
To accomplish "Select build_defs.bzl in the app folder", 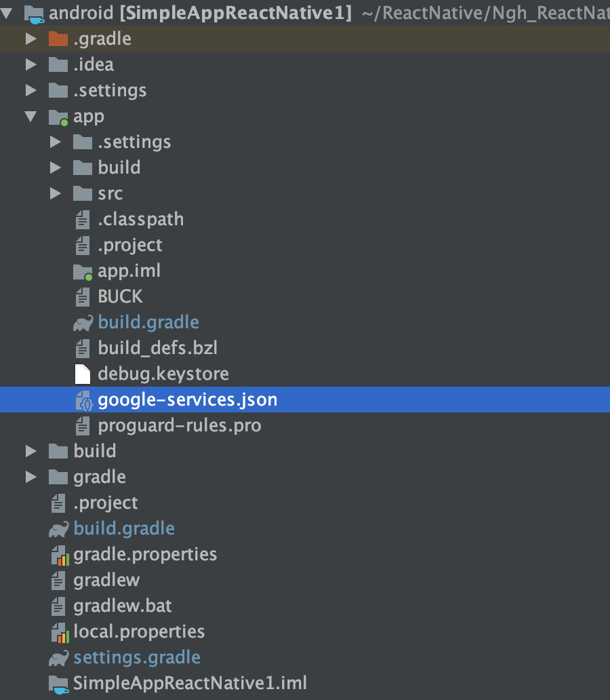I will point(157,349).
